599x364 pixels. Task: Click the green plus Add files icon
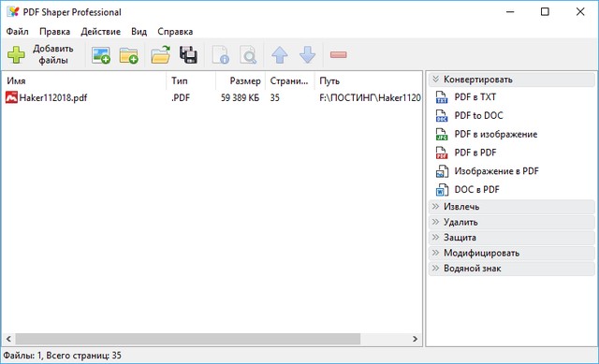tap(16, 54)
